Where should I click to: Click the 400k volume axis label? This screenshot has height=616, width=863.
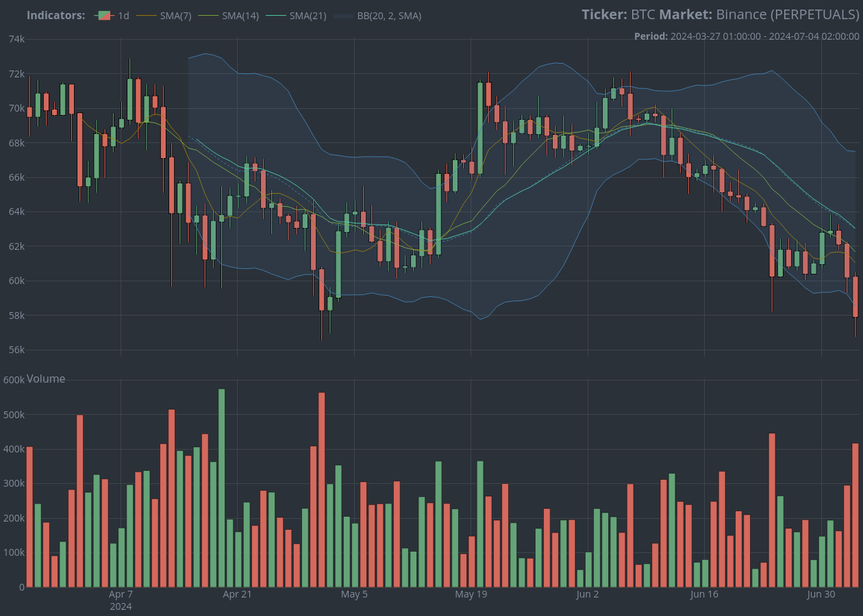(14, 449)
